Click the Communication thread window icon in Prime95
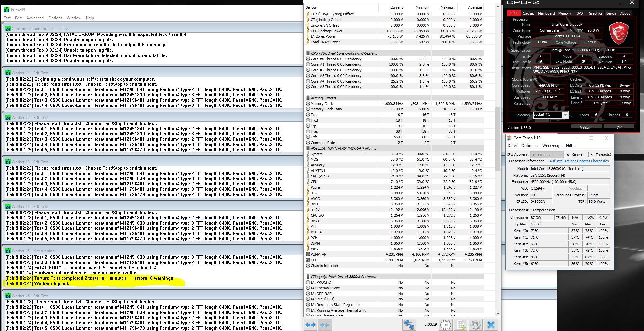Viewport: 644px width, 331px height. [8, 28]
